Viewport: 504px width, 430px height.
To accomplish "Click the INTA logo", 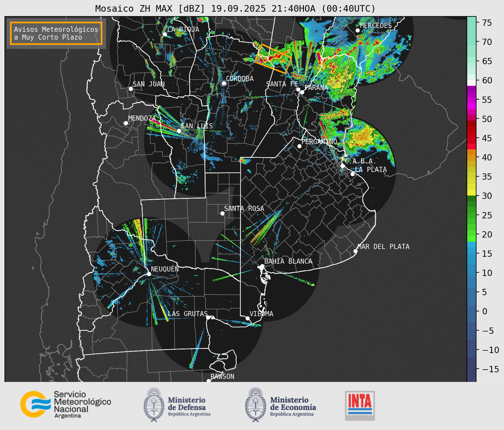I will point(360,405).
